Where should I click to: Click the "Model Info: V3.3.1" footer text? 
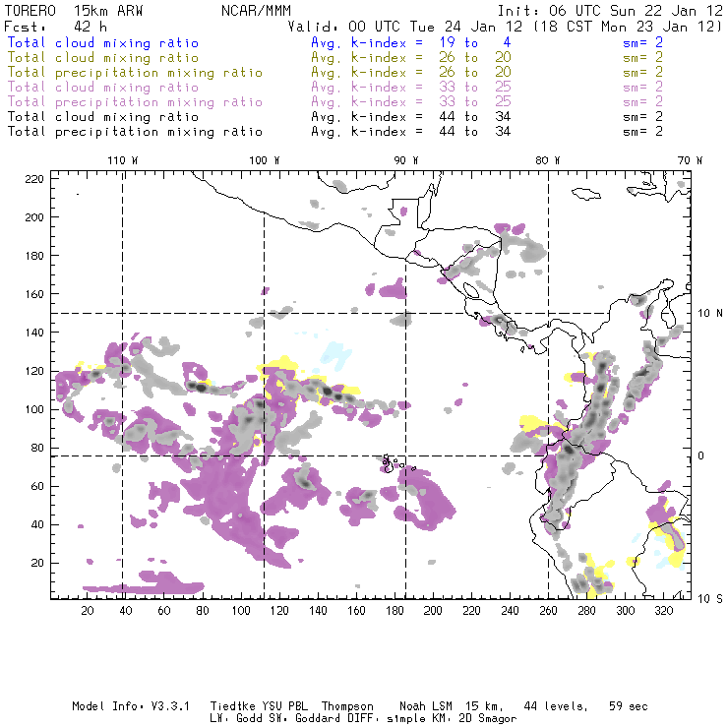pos(131,706)
